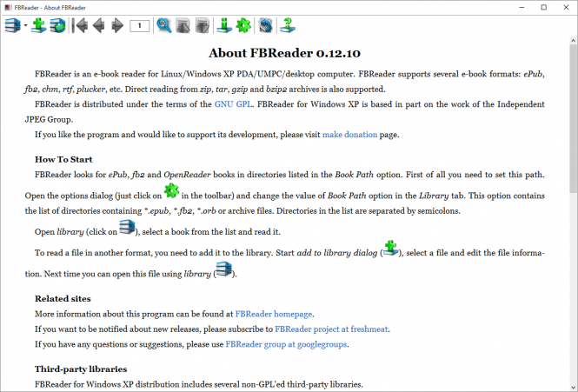The height and width of the screenshot is (392, 578).
Task: Minimize the FBReader window
Action: point(522,7)
